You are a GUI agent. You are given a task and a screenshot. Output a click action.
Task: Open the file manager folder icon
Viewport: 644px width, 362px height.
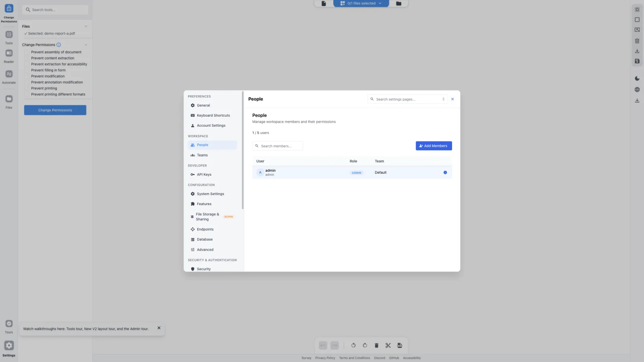coord(398,3)
